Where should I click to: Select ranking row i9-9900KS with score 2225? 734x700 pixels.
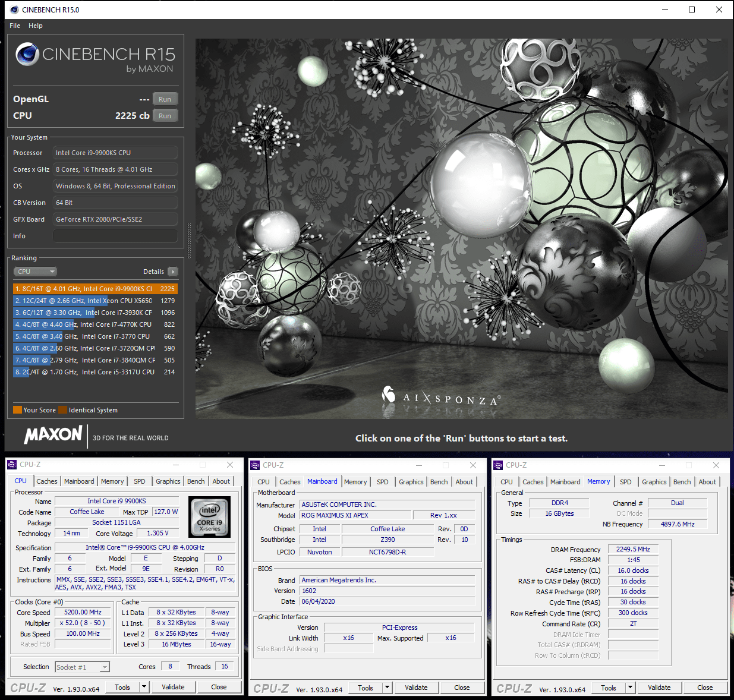coord(95,289)
